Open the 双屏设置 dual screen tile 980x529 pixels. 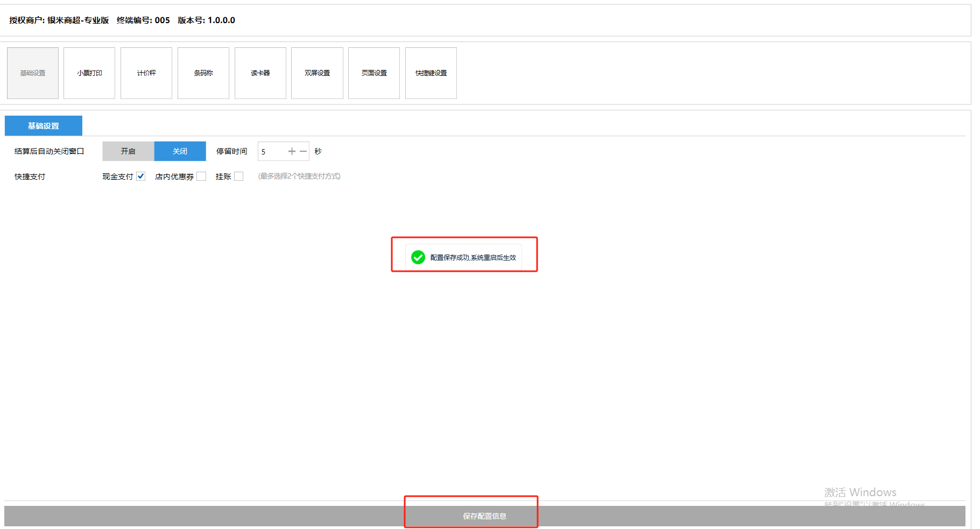pos(317,73)
